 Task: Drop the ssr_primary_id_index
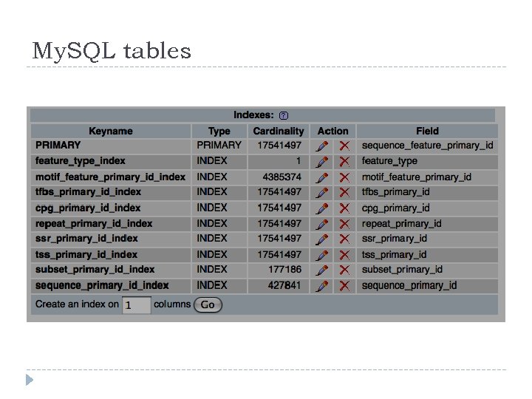tap(344, 239)
